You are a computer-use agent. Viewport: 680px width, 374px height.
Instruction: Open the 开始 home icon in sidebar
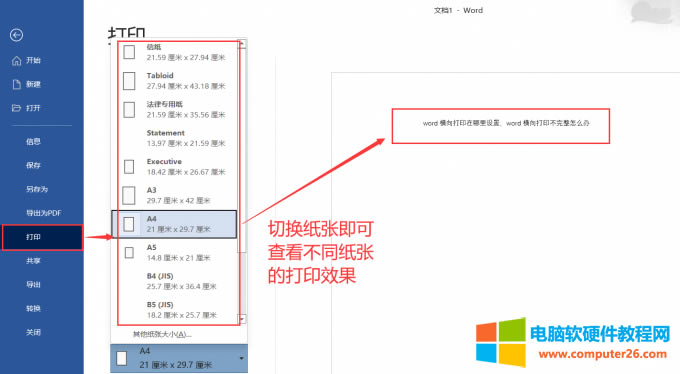pyautogui.click(x=16, y=61)
